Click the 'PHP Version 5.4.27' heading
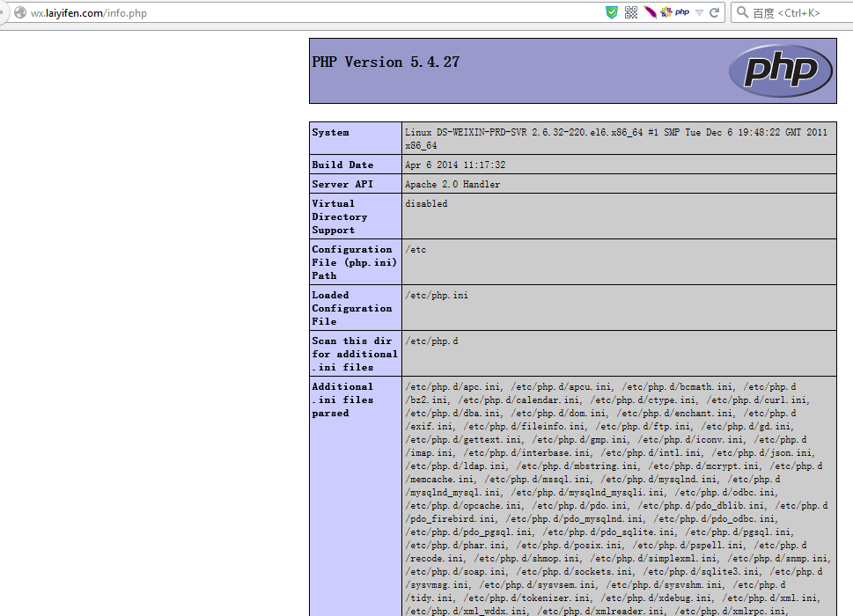853x616 pixels. (x=386, y=62)
